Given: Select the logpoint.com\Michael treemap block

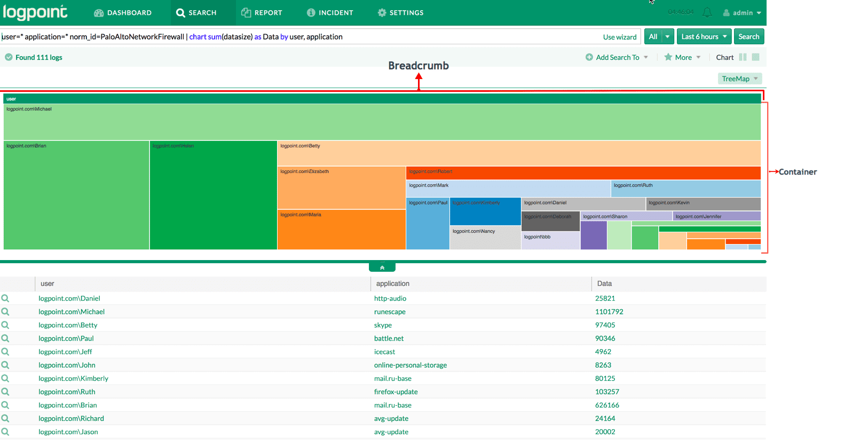Looking at the screenshot, I should coord(382,122).
